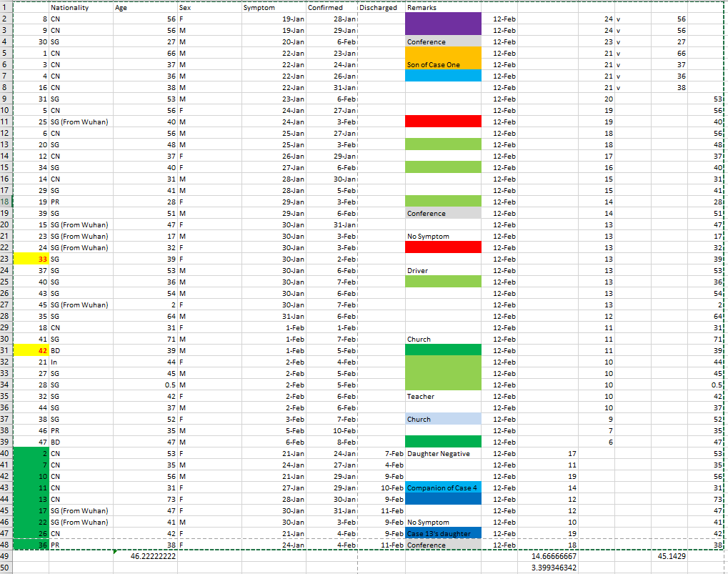Click the purple filled Remarks cell
The height and width of the screenshot is (574, 728).
click(443, 24)
